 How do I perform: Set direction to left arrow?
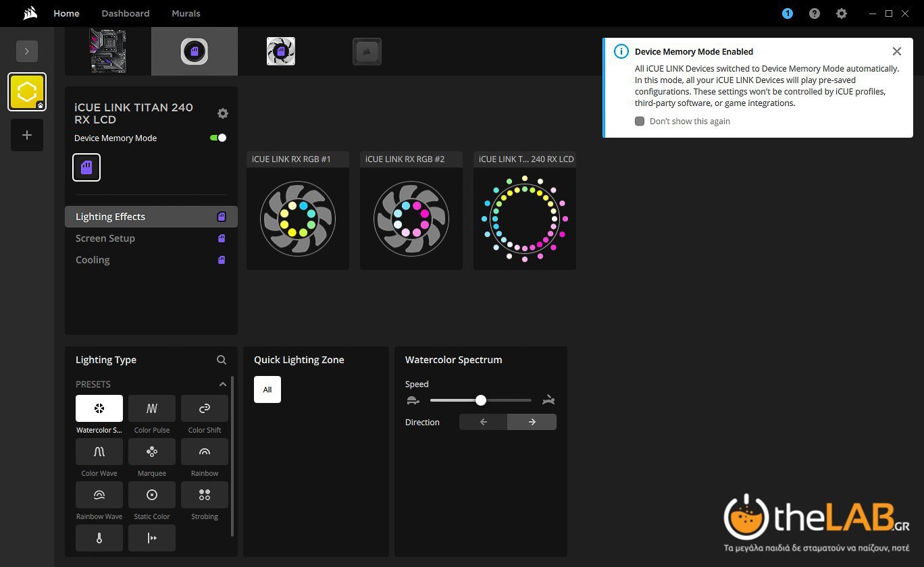click(484, 422)
